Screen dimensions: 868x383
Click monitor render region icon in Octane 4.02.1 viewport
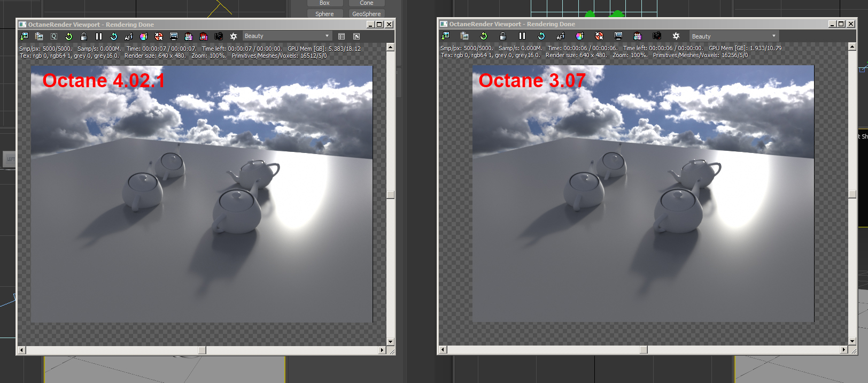pyautogui.click(x=174, y=36)
